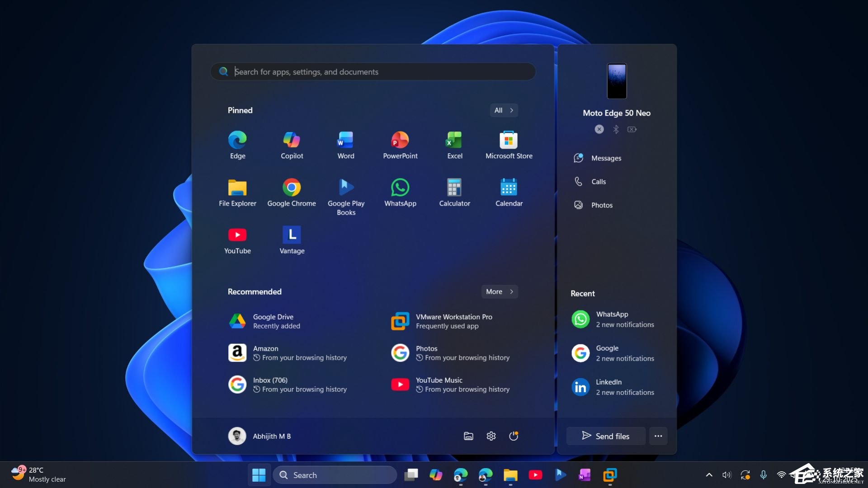
Task: Toggle the phone Bluetooth status icon
Action: pyautogui.click(x=616, y=129)
